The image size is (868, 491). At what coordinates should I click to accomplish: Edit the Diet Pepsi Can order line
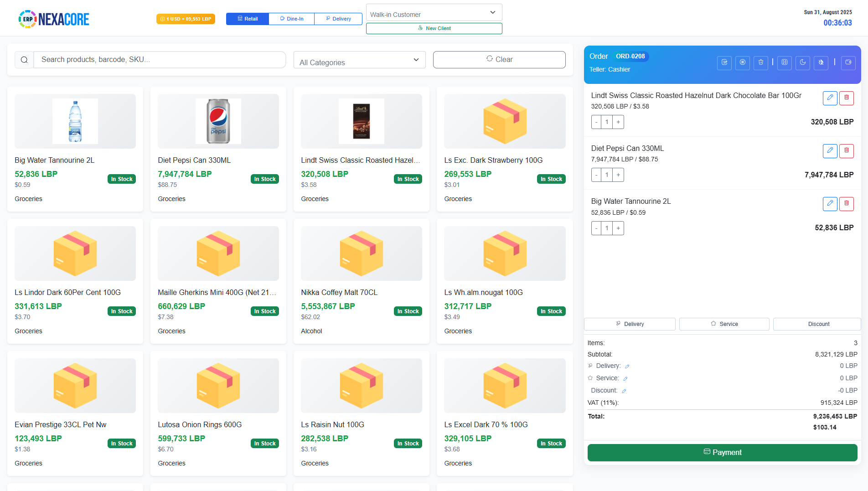pos(830,151)
